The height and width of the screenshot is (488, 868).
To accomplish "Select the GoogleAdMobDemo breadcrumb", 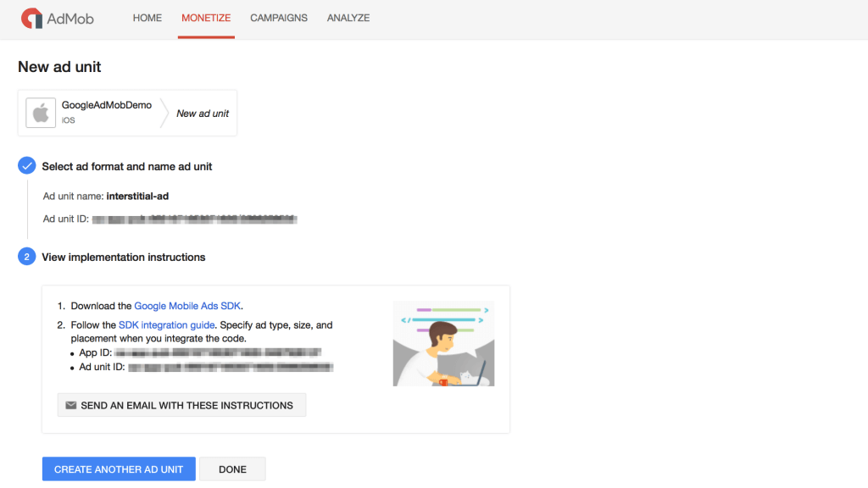I will pyautogui.click(x=106, y=105).
